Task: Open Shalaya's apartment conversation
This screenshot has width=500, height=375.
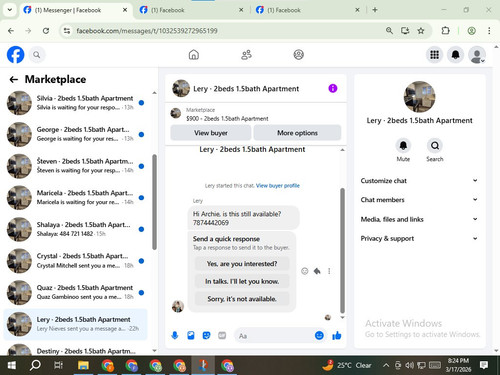Action: tap(75, 229)
